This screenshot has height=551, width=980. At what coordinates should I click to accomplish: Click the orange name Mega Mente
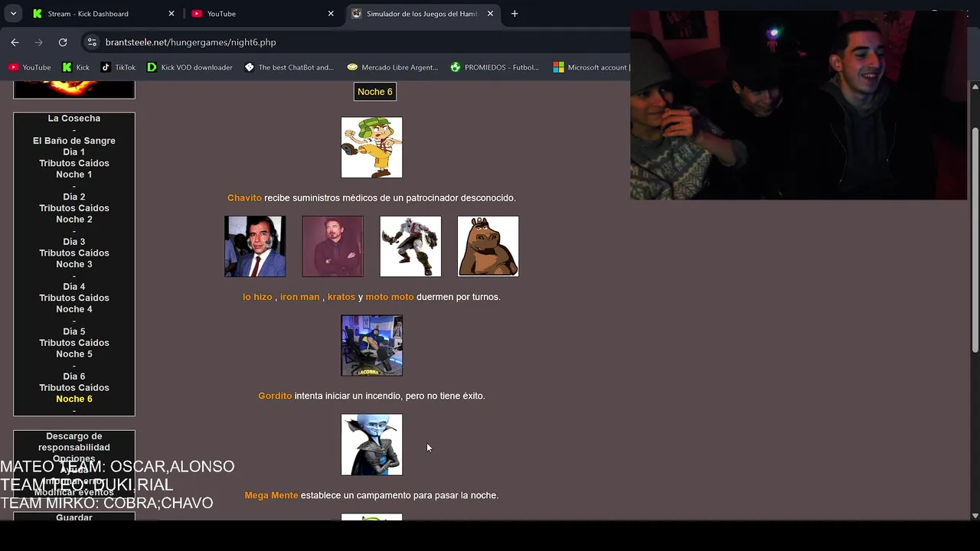[x=271, y=496]
